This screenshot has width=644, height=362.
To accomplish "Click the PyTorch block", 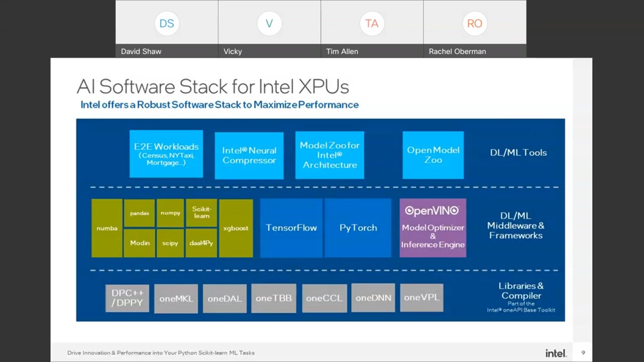I will pos(358,228).
